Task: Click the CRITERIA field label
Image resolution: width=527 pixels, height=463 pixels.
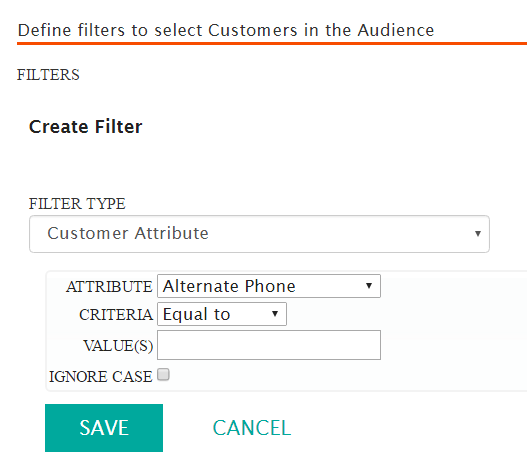Action: (x=116, y=315)
